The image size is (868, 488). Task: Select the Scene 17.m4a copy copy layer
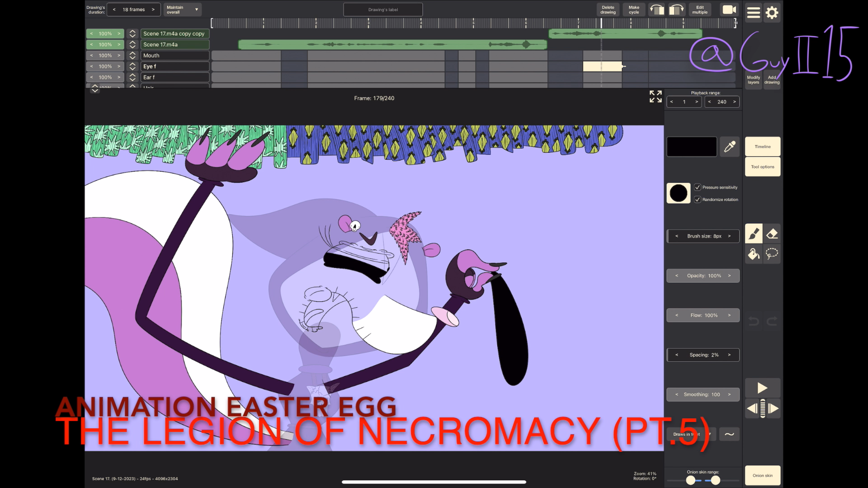(175, 33)
